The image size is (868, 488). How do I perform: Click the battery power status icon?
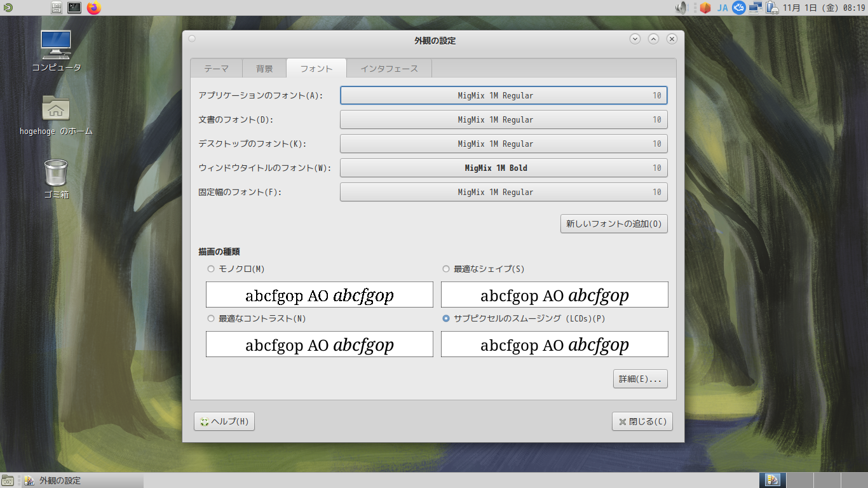[x=772, y=8]
